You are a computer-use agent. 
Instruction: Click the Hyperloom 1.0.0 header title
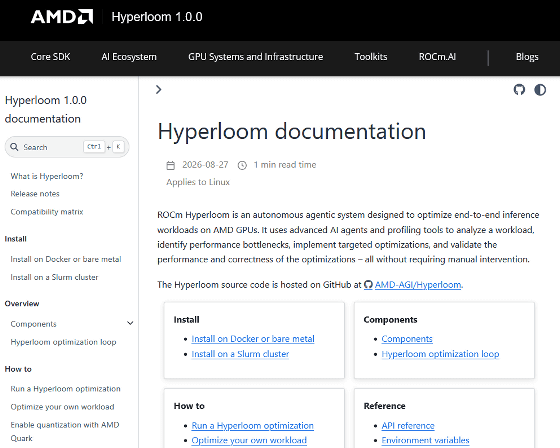(157, 17)
